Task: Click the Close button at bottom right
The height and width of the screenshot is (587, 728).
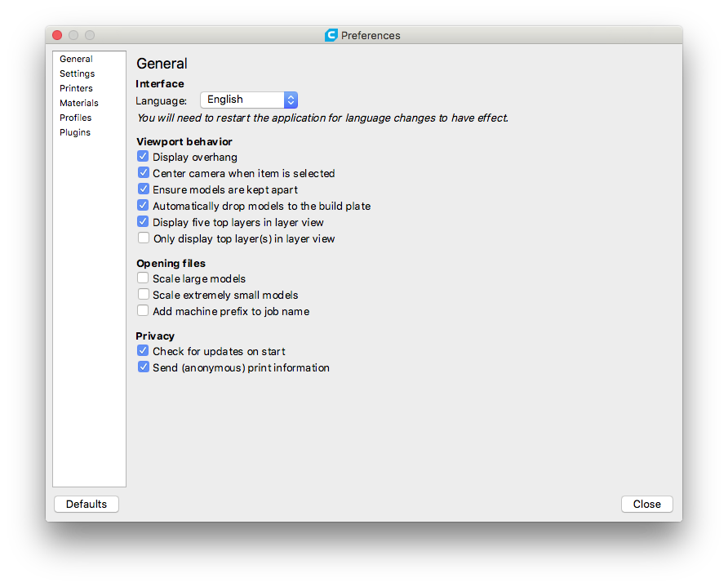Action: coord(646,504)
